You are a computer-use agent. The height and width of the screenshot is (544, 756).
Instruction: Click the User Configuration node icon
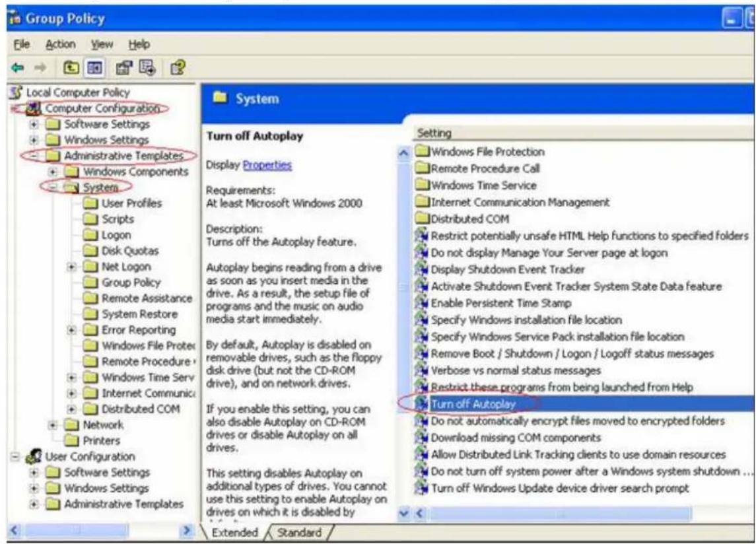pyautogui.click(x=34, y=456)
